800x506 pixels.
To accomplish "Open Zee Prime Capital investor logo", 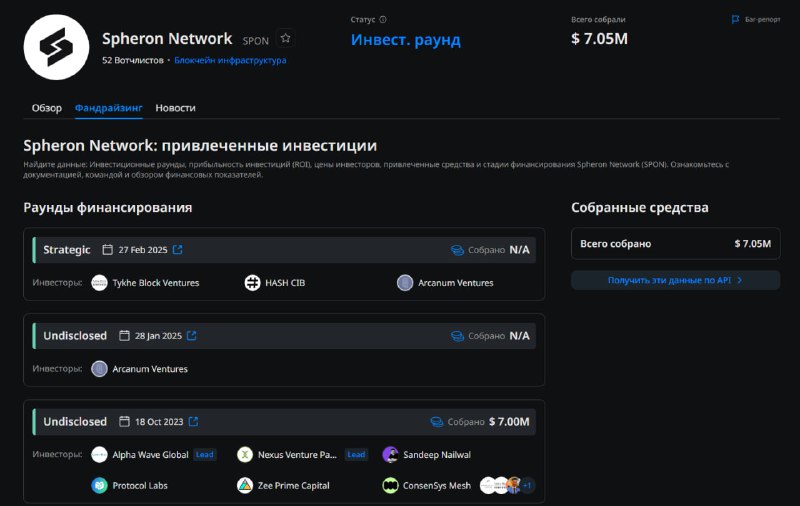I will 245,486.
